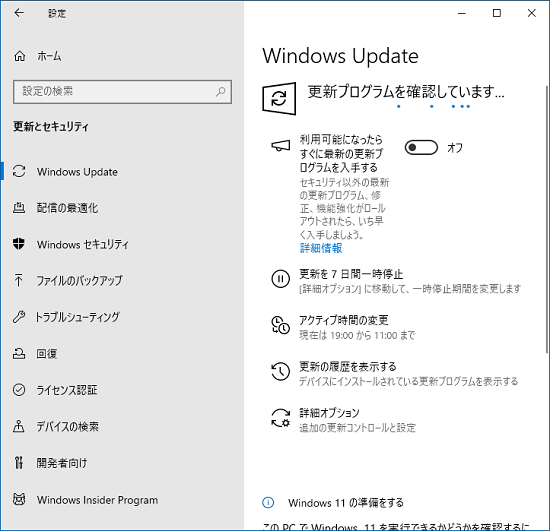
Task: Select Windows Update in the sidebar
Action: 77,172
